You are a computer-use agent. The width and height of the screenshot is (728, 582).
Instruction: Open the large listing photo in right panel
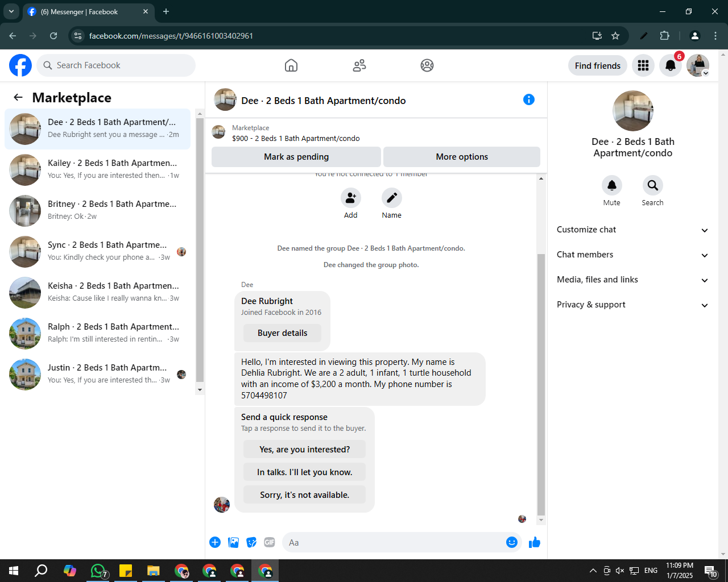tap(633, 111)
